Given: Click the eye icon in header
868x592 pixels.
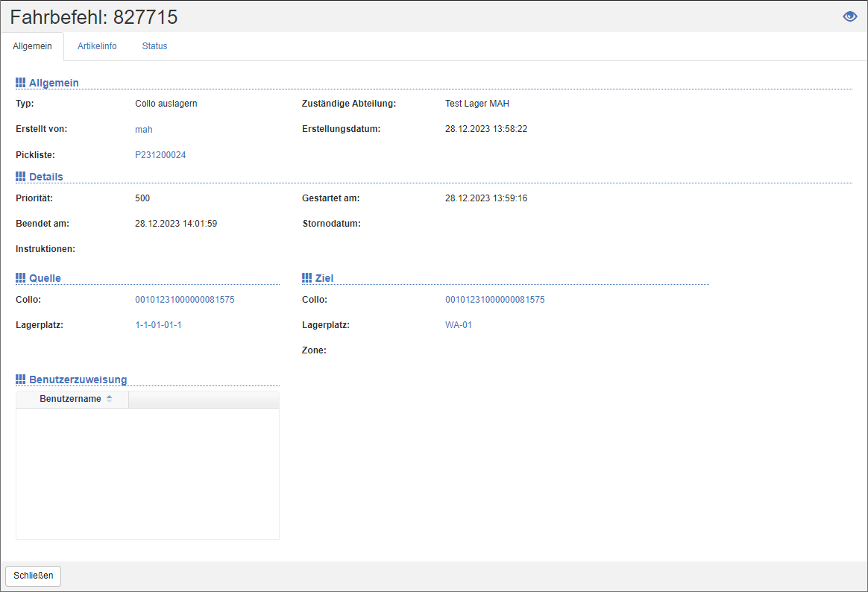Looking at the screenshot, I should click(x=849, y=16).
